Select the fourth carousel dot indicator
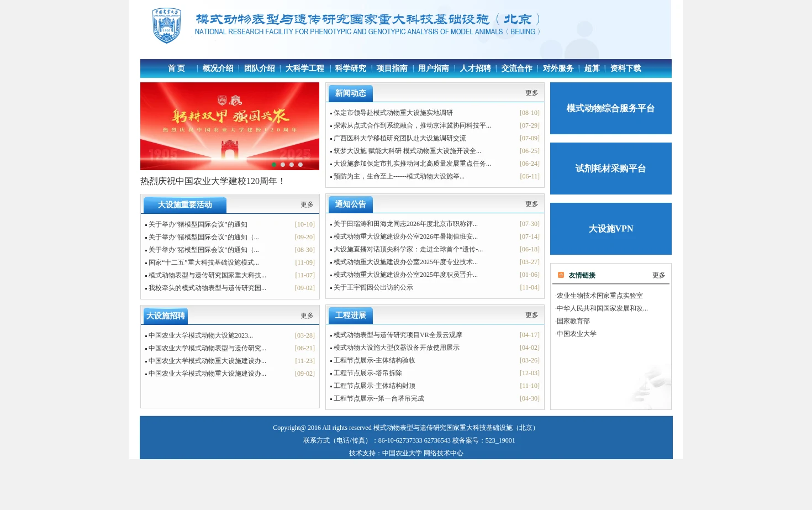812x510 pixels. click(300, 165)
